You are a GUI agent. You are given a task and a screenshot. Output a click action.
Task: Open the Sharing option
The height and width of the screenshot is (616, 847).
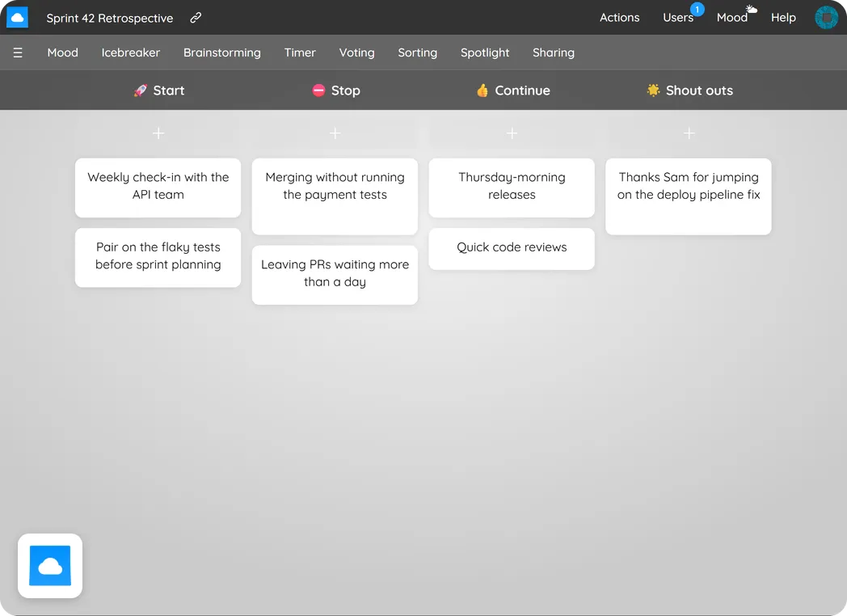554,53
